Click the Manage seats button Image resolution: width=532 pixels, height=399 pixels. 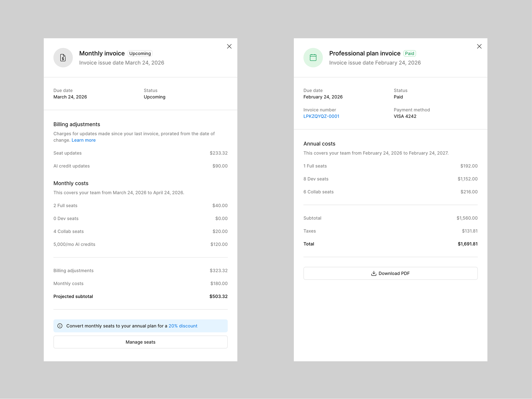point(140,342)
